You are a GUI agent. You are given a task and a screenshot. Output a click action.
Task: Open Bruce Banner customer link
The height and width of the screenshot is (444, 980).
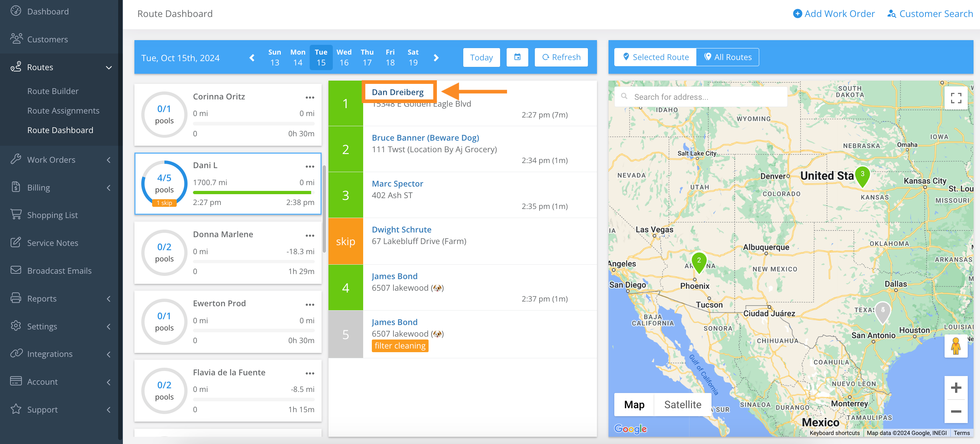pyautogui.click(x=425, y=137)
